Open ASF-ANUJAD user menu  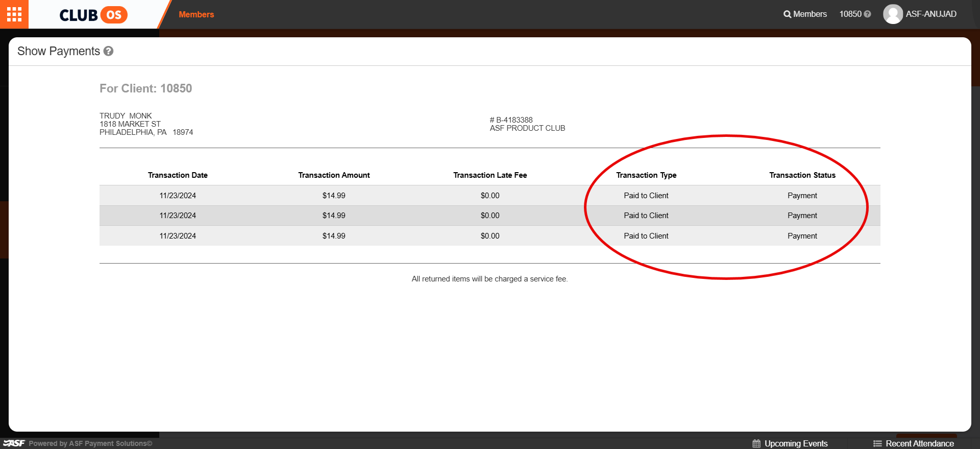tap(931, 14)
